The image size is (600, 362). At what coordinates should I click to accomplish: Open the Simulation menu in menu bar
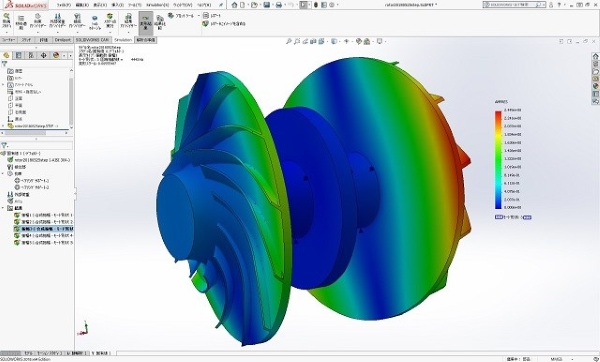pos(157,5)
